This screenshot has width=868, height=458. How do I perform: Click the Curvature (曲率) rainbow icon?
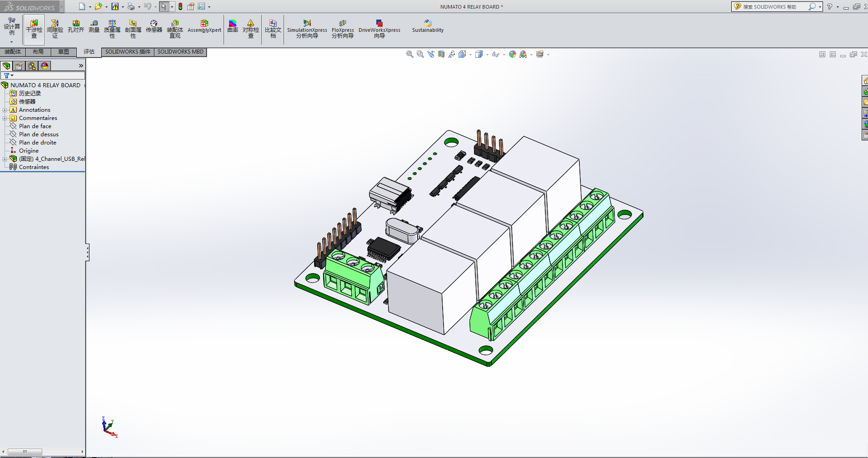point(233,27)
